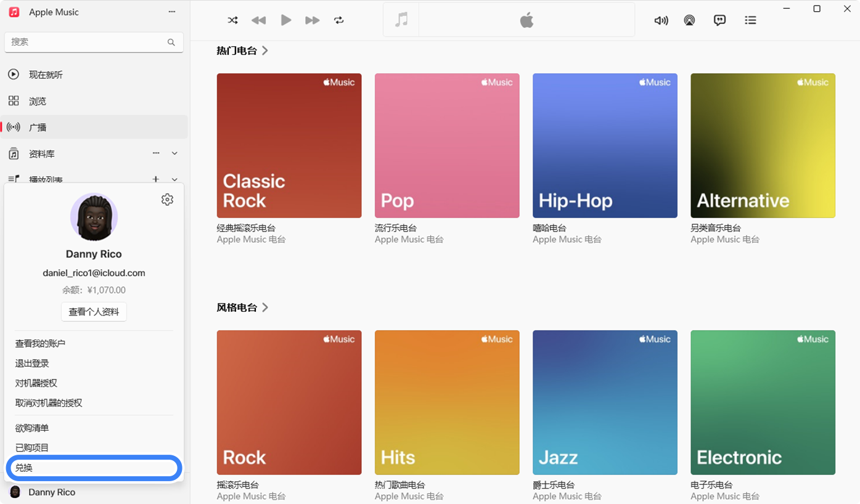Click the music note now-playing artwork

click(x=401, y=20)
